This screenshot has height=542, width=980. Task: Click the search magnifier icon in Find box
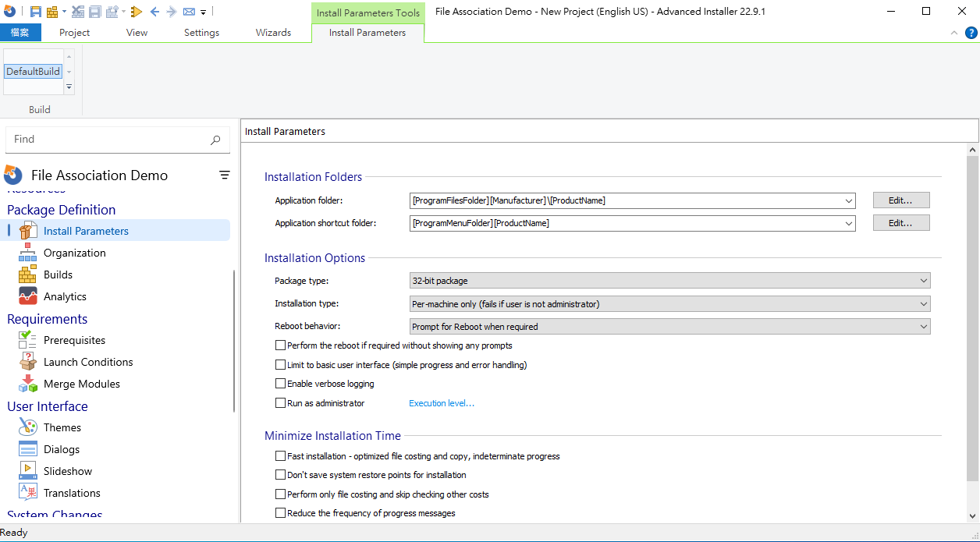point(215,140)
